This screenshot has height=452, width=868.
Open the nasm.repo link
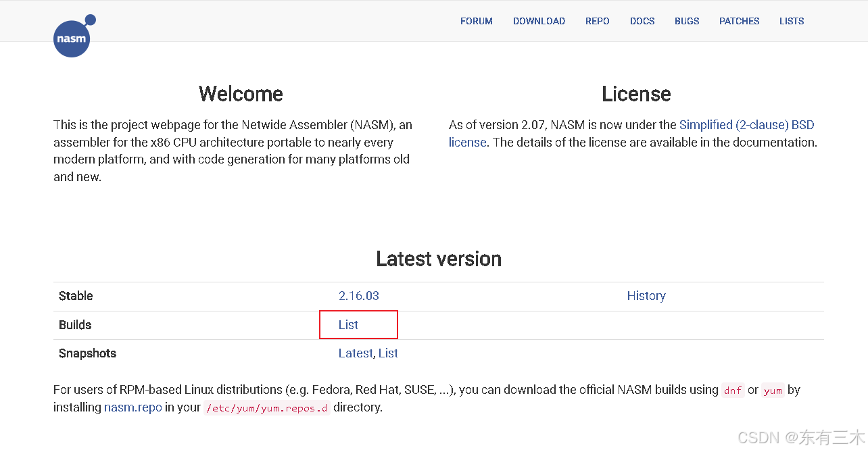click(x=133, y=407)
